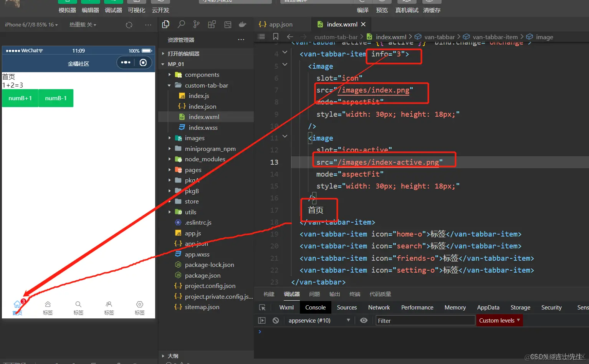The image size is (589, 364).
Task: Tap the mini program capsule menu dots
Action: (x=126, y=62)
